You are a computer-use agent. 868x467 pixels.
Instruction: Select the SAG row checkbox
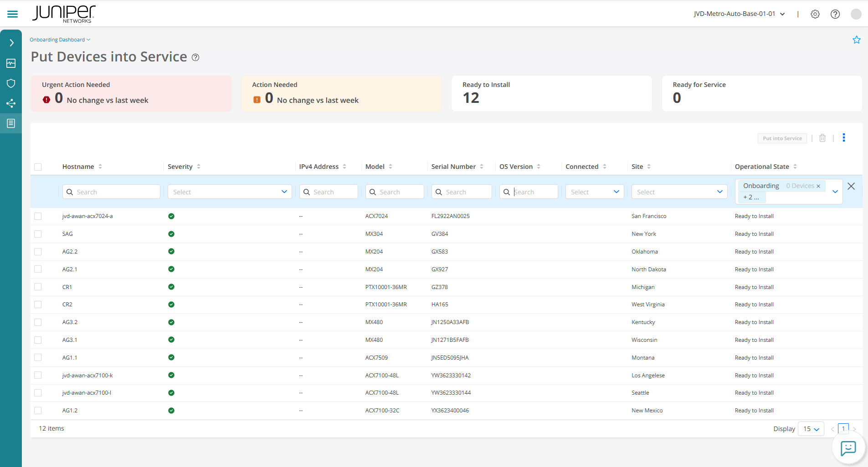pos(38,234)
